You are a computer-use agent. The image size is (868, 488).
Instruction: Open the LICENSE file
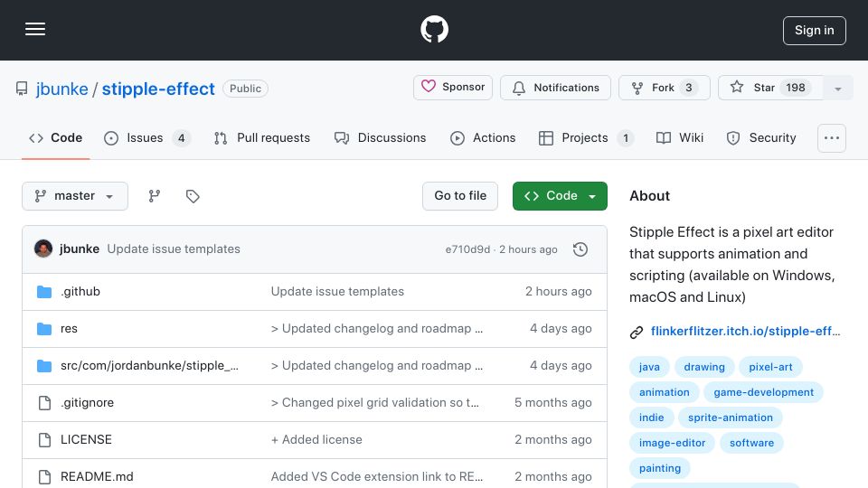click(x=86, y=440)
